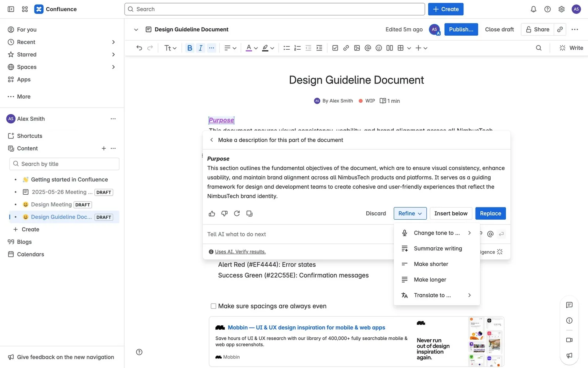Toggle bold formatting
The width and height of the screenshot is (588, 368).
point(190,48)
